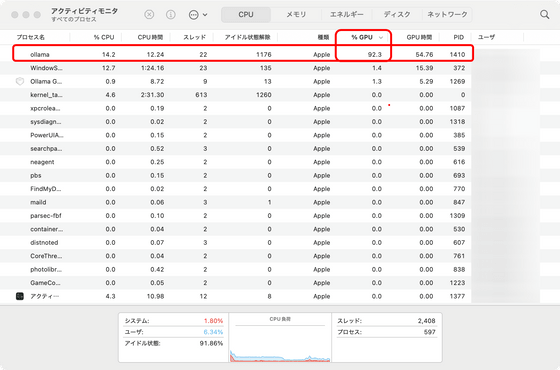Select the ollama process row

[x=243, y=54]
